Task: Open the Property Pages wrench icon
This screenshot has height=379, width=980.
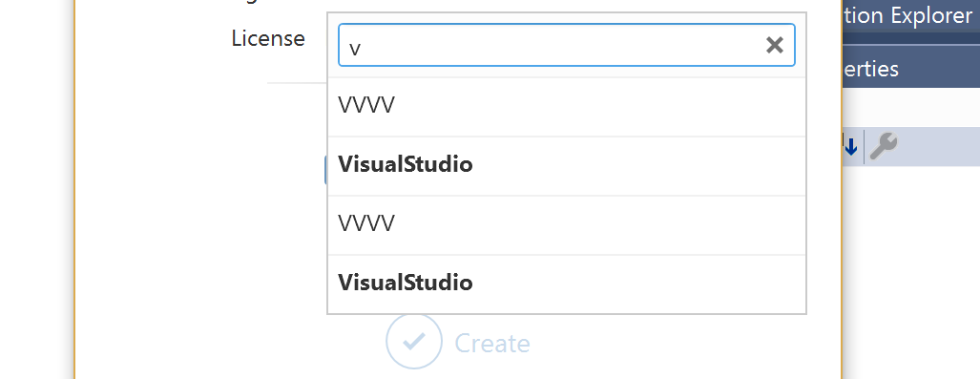Action: tap(883, 146)
